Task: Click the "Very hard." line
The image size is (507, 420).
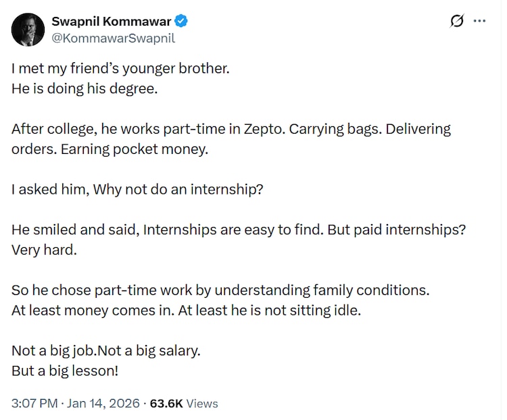Action: point(39,250)
